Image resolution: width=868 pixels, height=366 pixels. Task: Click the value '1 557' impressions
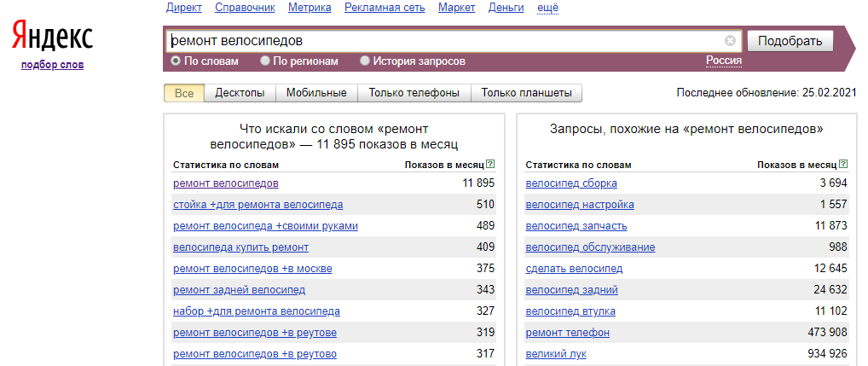tap(834, 205)
